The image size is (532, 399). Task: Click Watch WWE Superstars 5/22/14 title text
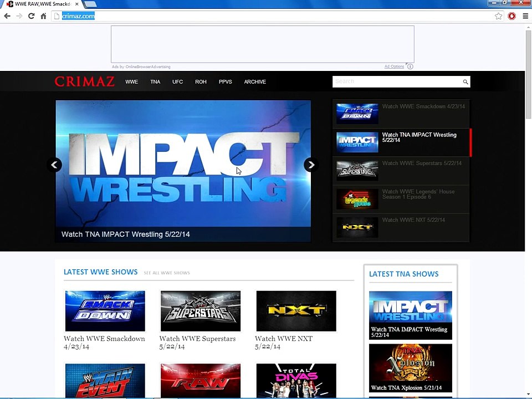click(x=197, y=342)
